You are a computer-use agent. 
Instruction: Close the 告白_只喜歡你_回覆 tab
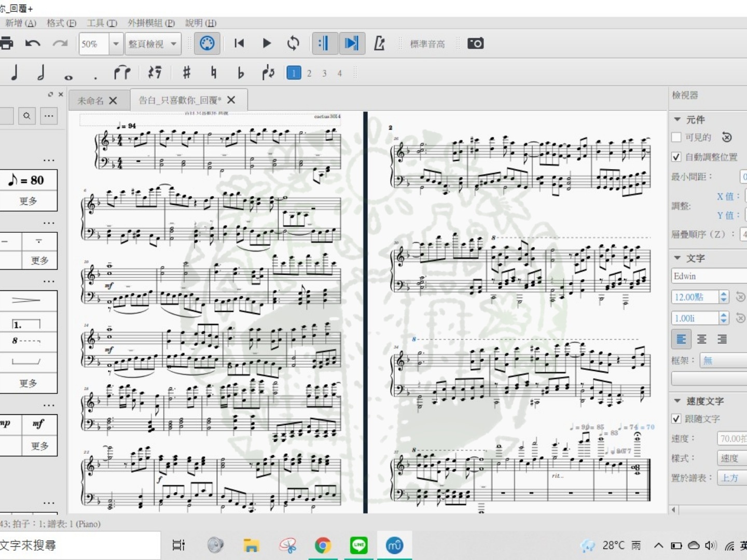231,100
